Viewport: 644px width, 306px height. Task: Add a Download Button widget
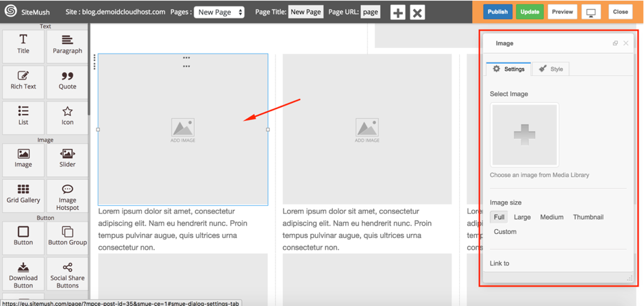click(x=23, y=274)
